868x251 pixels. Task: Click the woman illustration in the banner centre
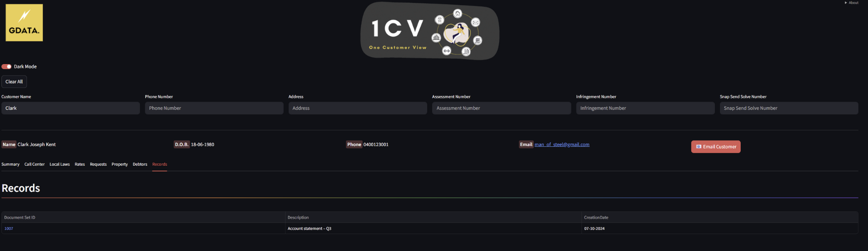[457, 34]
